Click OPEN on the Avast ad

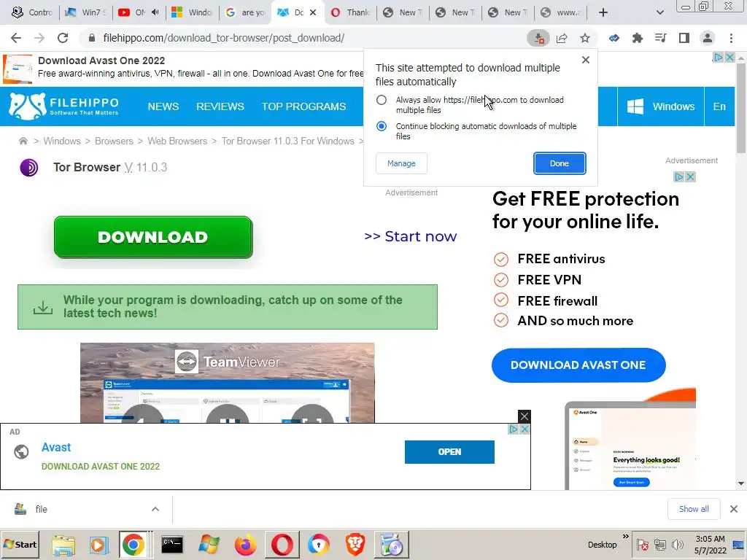pos(449,452)
